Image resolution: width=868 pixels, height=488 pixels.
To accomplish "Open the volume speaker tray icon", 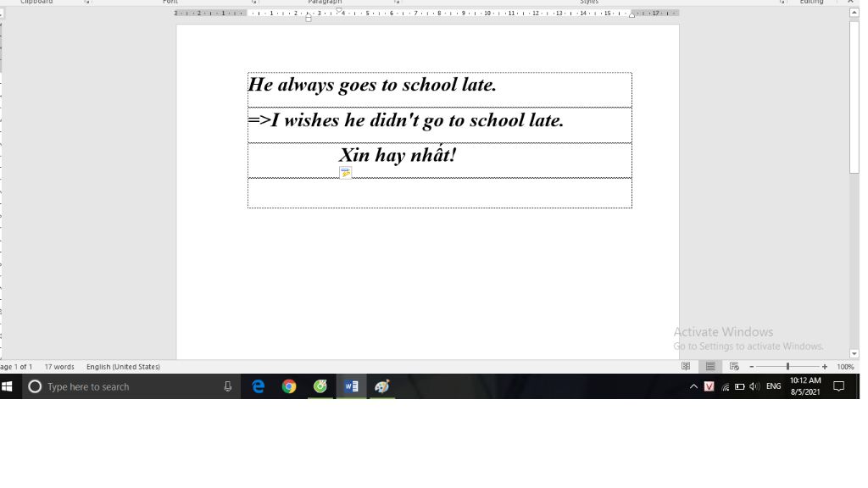I will (x=754, y=386).
